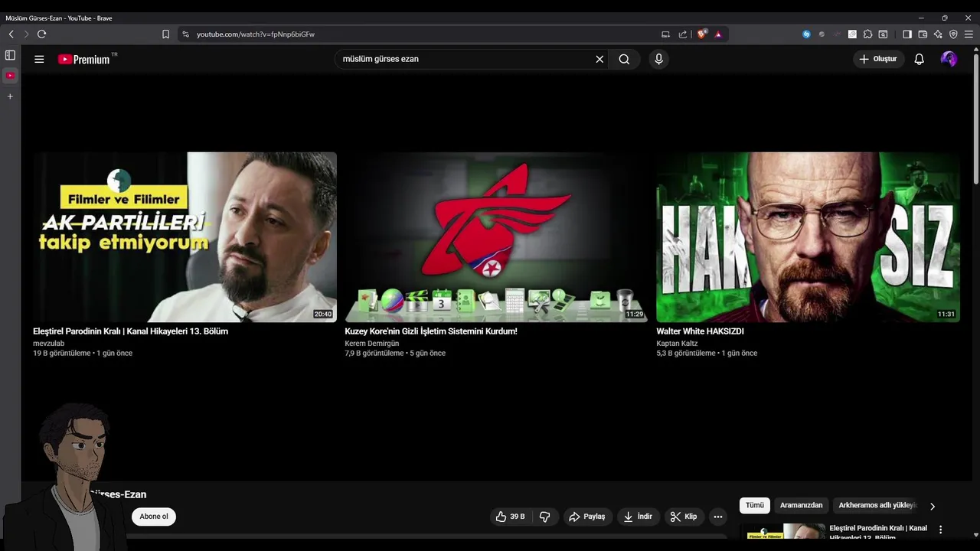Open options for the sidebar Eleştirel Parodinin video
This screenshot has height=551, width=980.
[x=940, y=530]
